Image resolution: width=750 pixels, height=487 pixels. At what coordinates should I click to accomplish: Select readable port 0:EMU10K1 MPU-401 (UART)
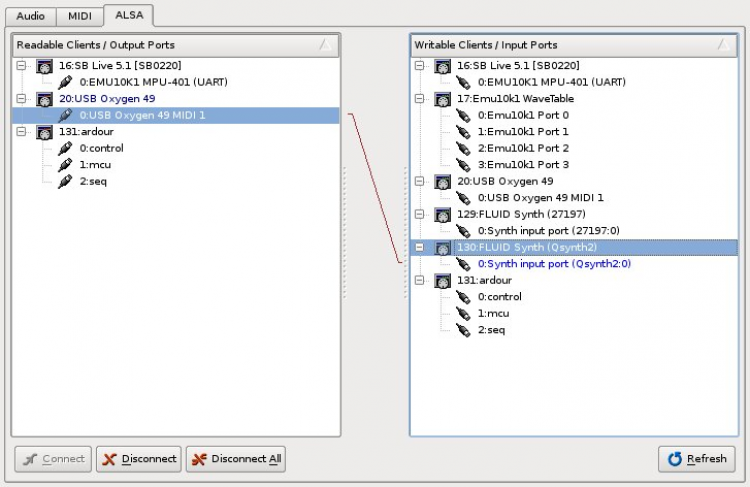pos(154,82)
